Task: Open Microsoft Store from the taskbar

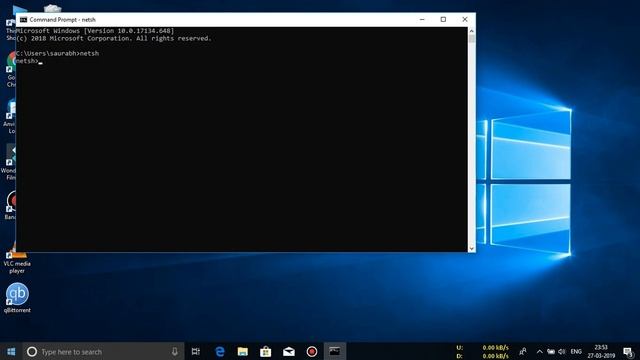Action: (266, 351)
